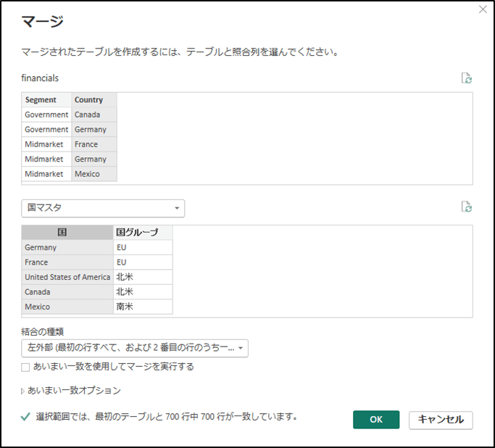Close the マージ dialog with X
The image size is (495, 448).
(x=483, y=9)
